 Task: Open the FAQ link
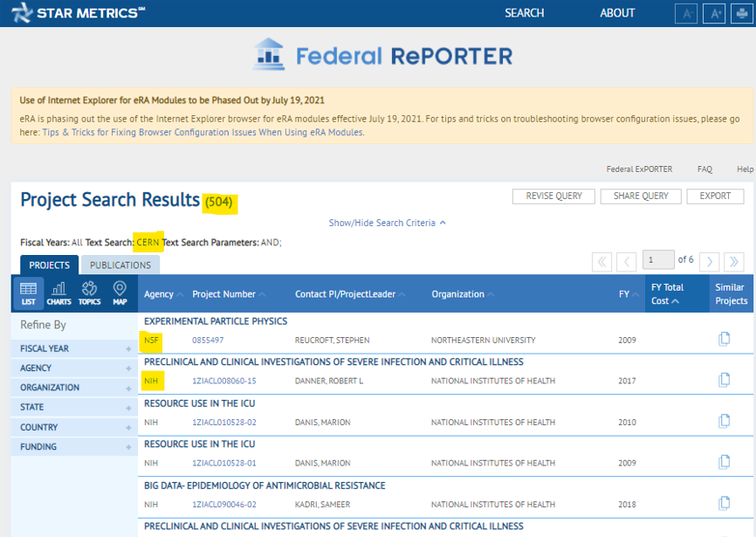tap(704, 169)
